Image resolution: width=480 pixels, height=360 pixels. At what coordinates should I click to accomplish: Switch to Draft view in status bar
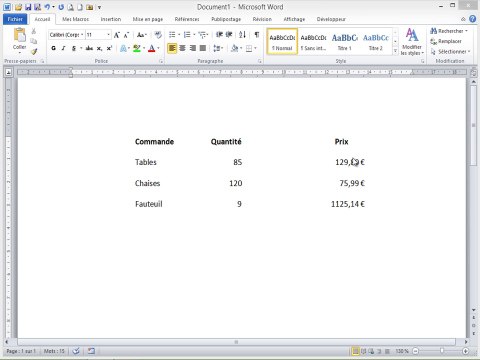(387, 351)
